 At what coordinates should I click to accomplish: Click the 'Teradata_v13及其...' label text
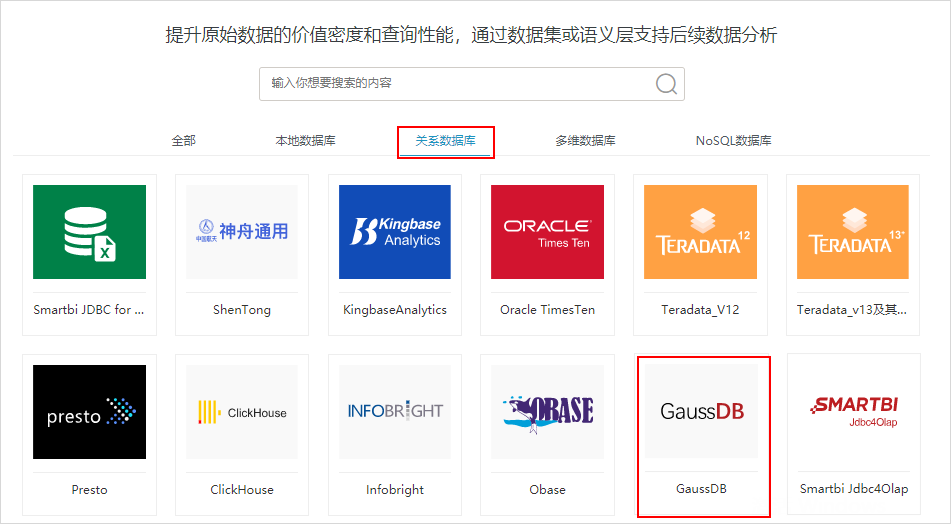852,310
